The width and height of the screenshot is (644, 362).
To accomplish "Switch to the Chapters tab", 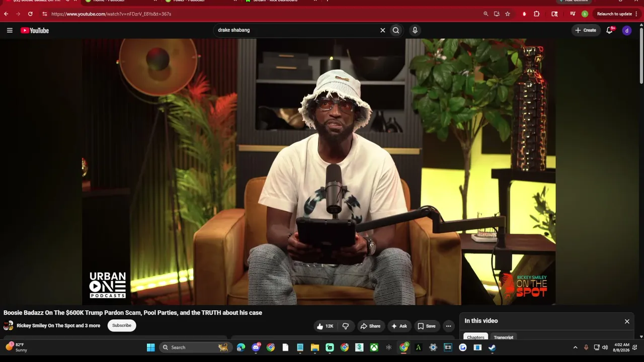I will 475,337.
